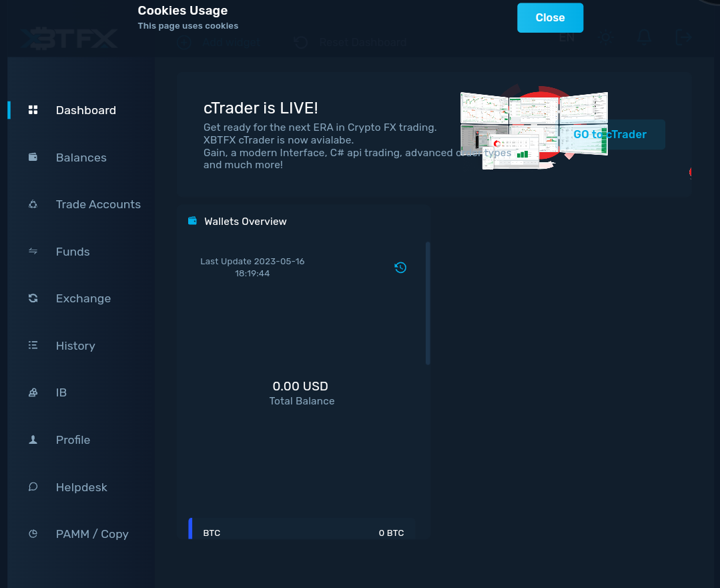This screenshot has width=720, height=588.
Task: Click Reset Dashboard button
Action: coord(350,43)
